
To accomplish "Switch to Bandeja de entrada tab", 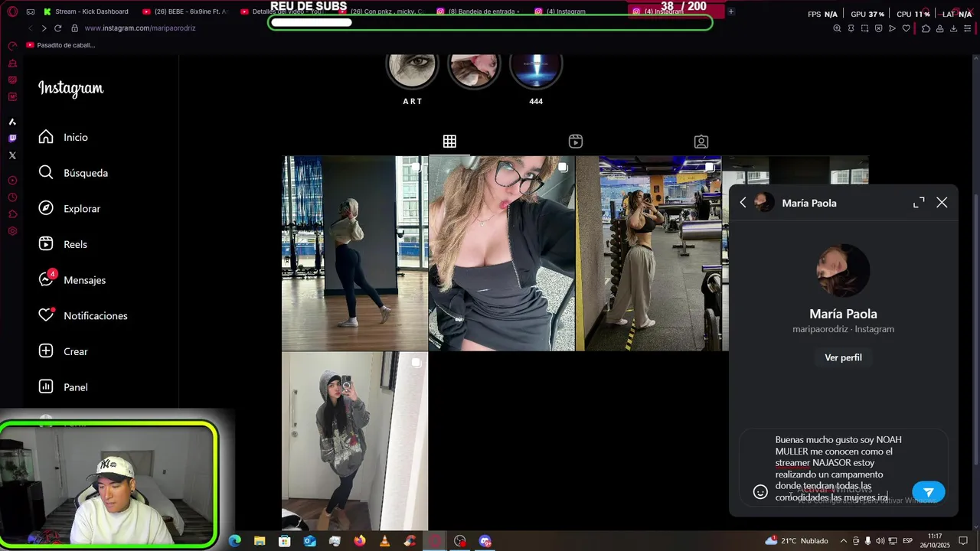I will [479, 11].
